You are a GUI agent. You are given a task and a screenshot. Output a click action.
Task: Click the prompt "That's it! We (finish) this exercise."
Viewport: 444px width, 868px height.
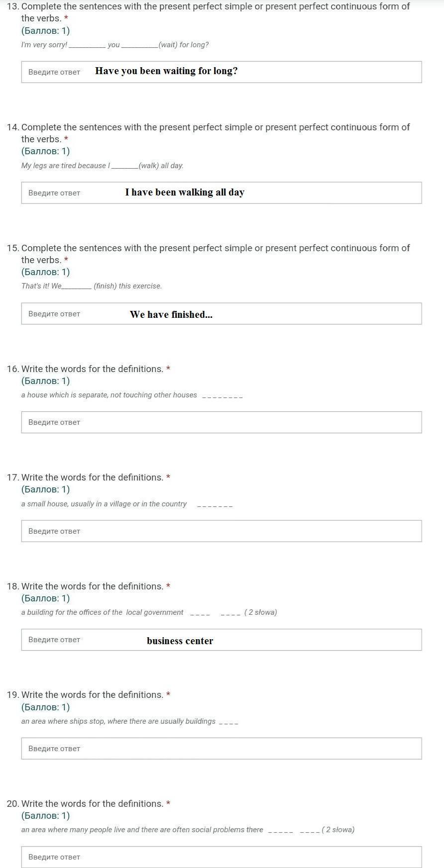pyautogui.click(x=91, y=286)
